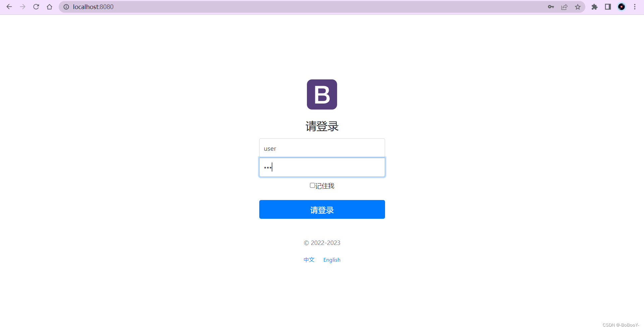Open the Chrome three-dot menu

[x=635, y=7]
